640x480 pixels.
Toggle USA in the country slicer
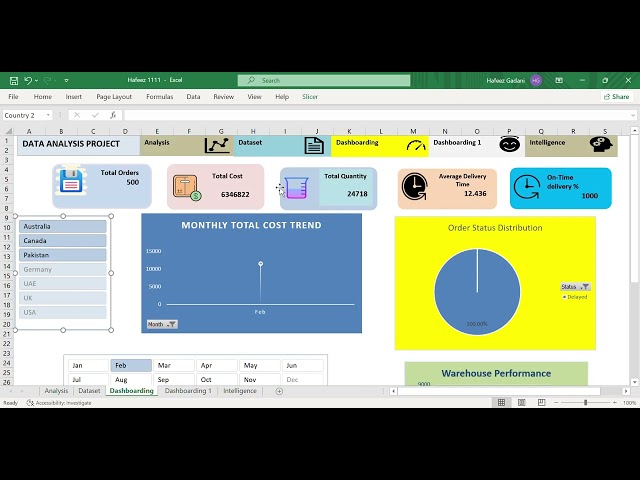pos(63,312)
